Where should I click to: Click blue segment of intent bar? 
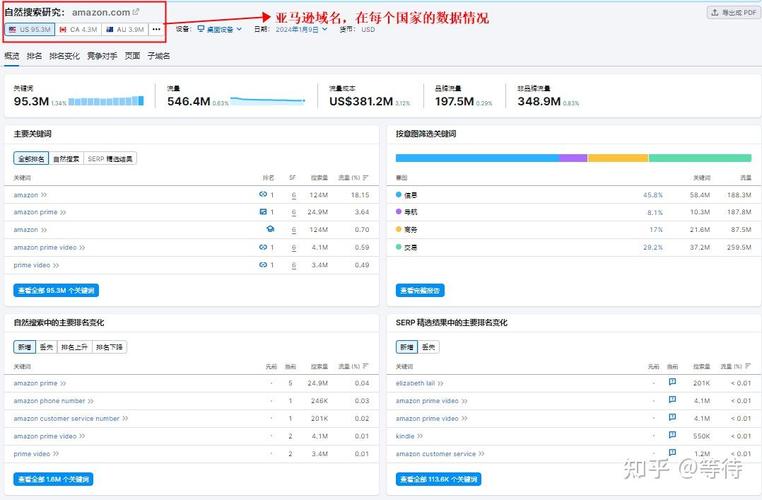pos(477,158)
